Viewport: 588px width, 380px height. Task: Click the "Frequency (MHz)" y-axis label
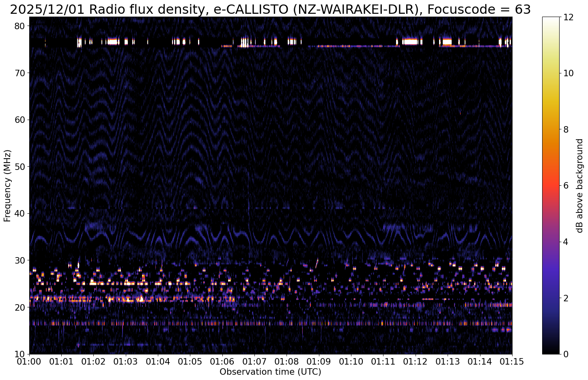click(x=7, y=185)
